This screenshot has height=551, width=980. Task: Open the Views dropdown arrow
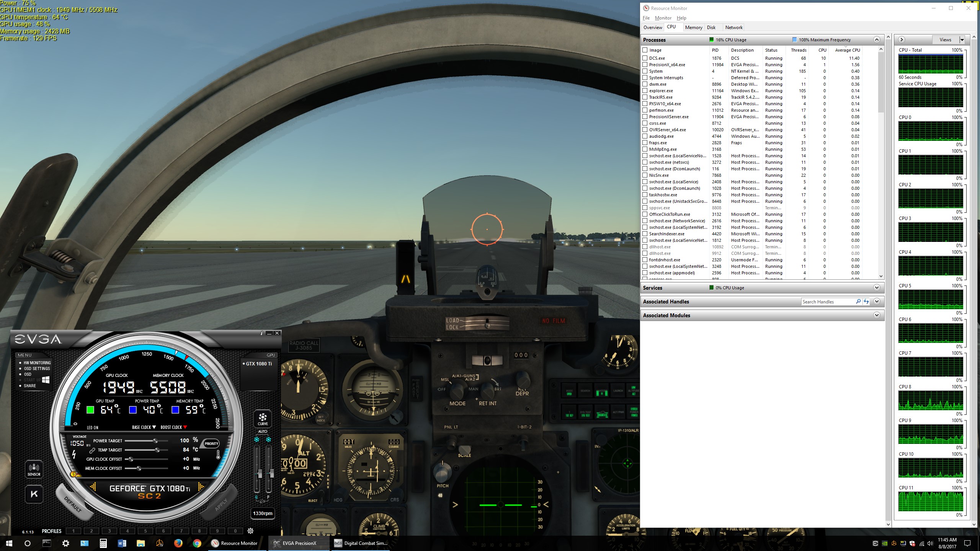(x=962, y=40)
